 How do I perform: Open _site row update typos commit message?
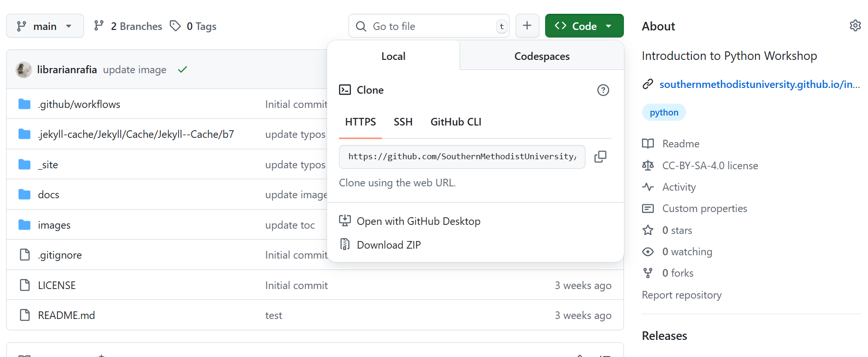(x=295, y=164)
